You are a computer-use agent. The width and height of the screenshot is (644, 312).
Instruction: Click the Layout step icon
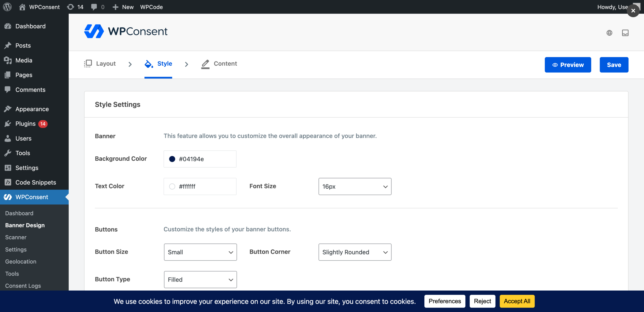pyautogui.click(x=88, y=64)
